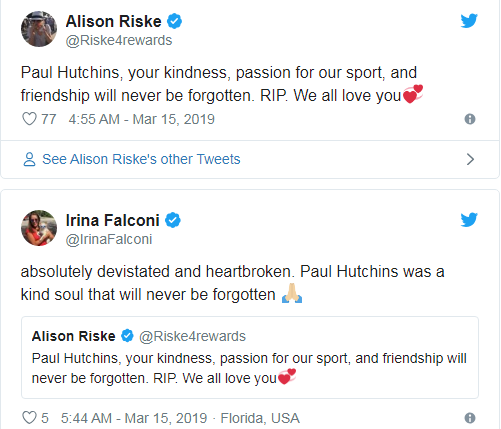Visit the @Riske4rewards handle in the top tweet

click(x=119, y=40)
